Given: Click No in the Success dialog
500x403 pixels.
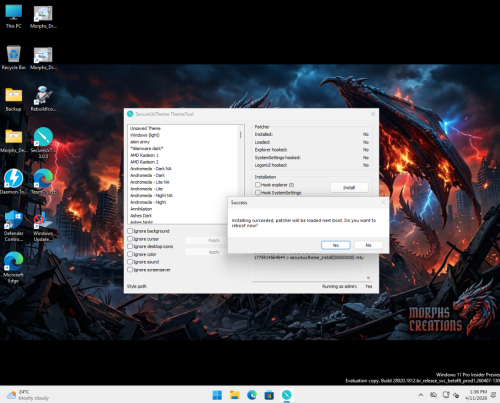Looking at the screenshot, I should pos(368,245).
